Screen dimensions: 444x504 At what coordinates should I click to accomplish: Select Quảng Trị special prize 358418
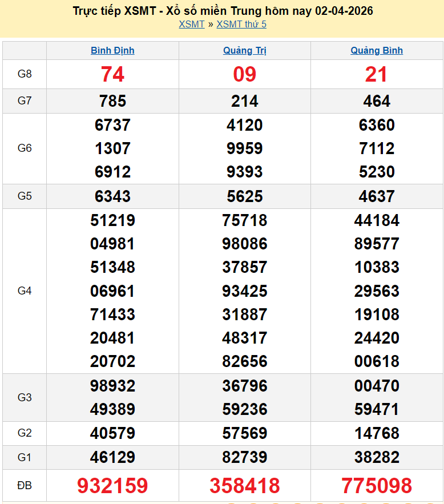[244, 486]
